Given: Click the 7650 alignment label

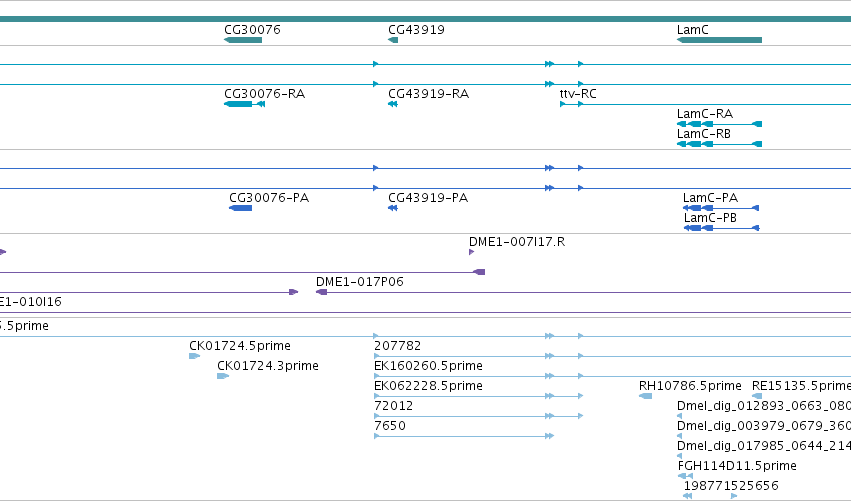Looking at the screenshot, I should (390, 426).
